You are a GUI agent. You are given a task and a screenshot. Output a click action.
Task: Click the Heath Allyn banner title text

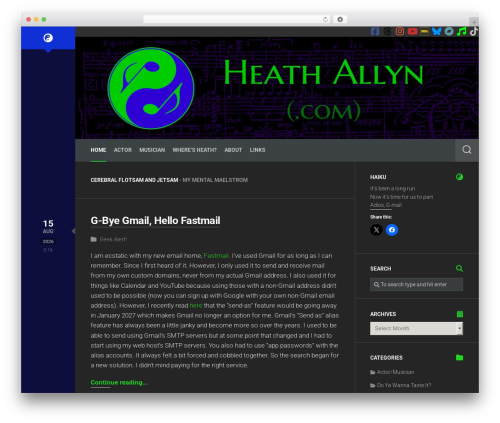click(x=323, y=73)
